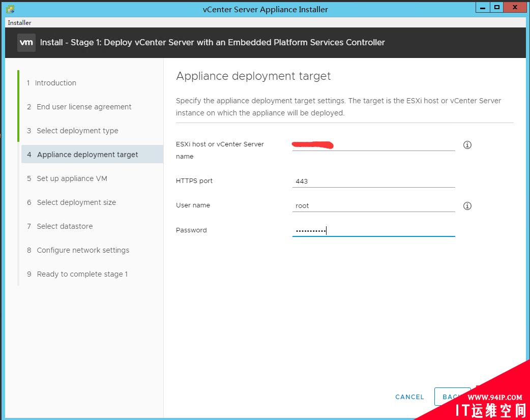Click the info icon beside ESXi host name field
Screen dimensions: 530x420
click(467, 145)
